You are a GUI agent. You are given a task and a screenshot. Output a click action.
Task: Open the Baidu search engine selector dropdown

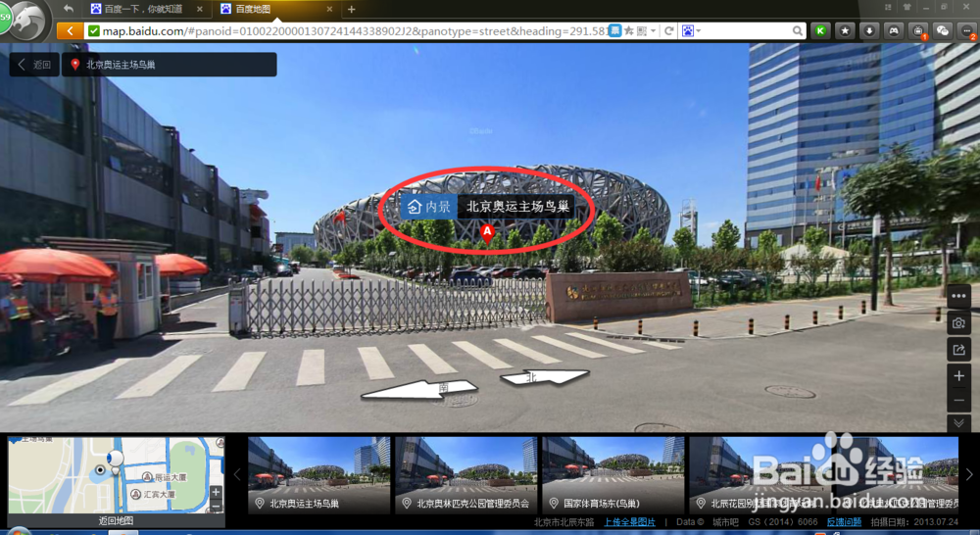pyautogui.click(x=691, y=30)
